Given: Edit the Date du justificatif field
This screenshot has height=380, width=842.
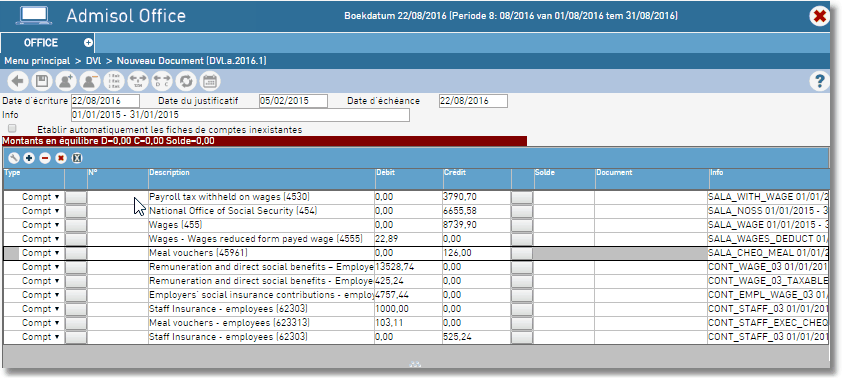Looking at the screenshot, I should (293, 100).
